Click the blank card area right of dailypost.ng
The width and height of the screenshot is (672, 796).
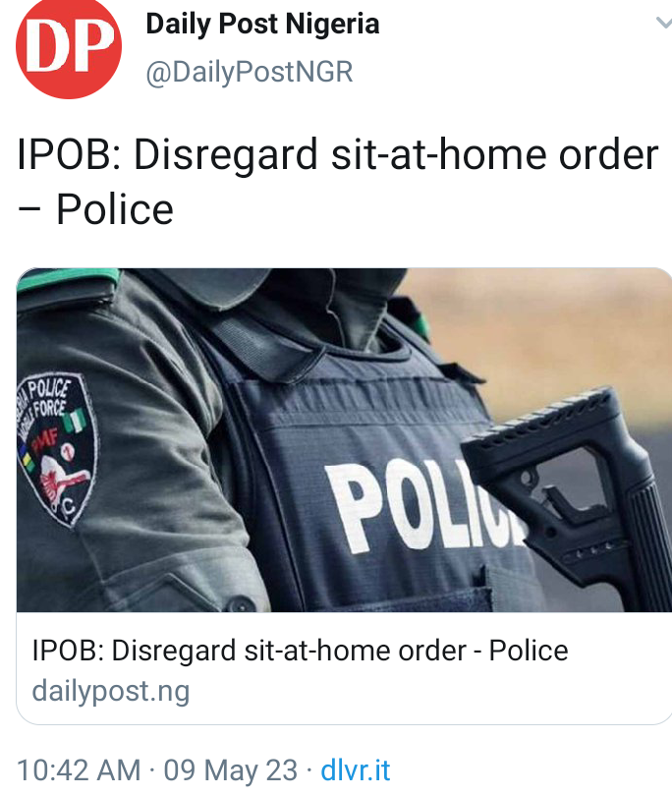tap(426, 692)
